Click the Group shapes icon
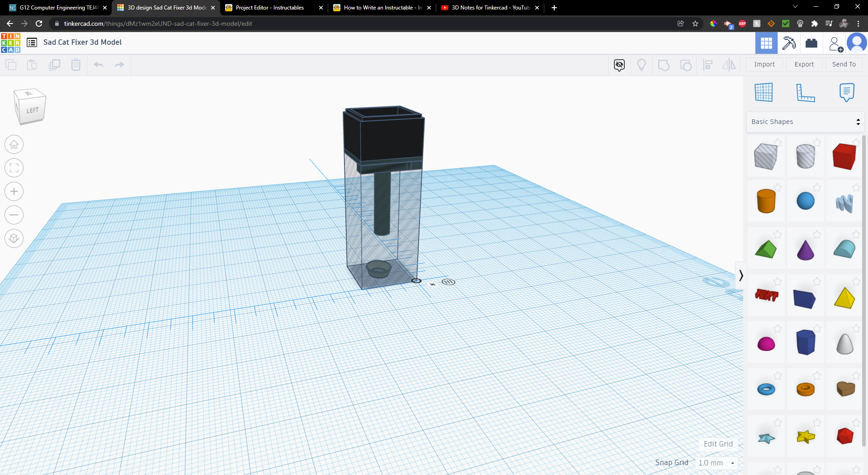 [664, 65]
